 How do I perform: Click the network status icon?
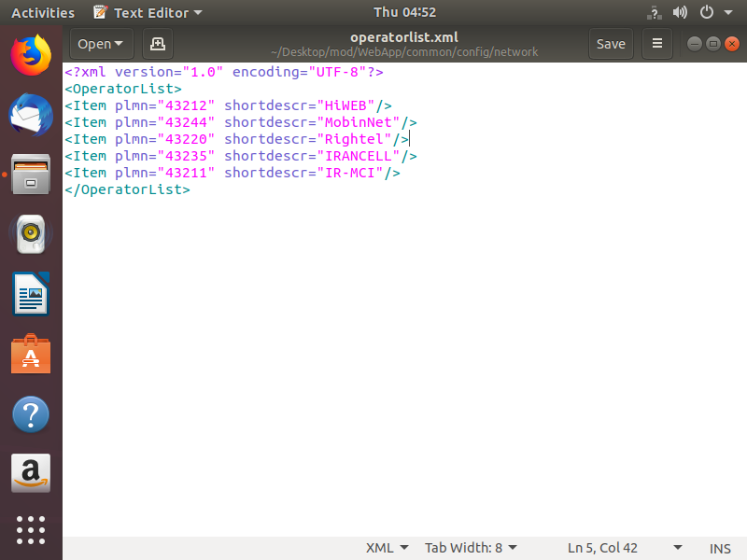coord(655,12)
